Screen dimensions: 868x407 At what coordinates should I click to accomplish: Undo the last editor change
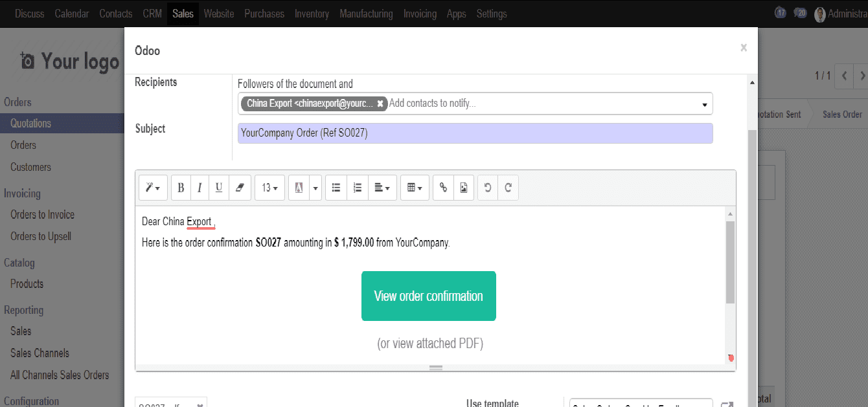point(488,188)
